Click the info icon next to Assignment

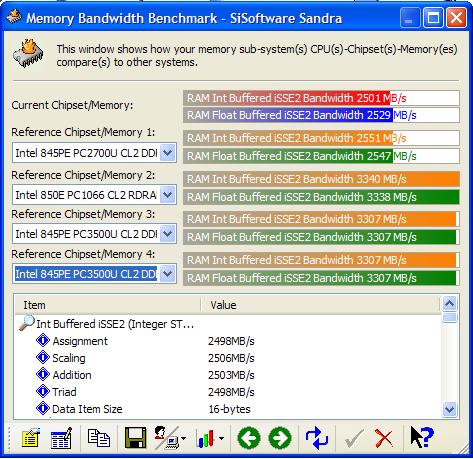pyautogui.click(x=43, y=341)
